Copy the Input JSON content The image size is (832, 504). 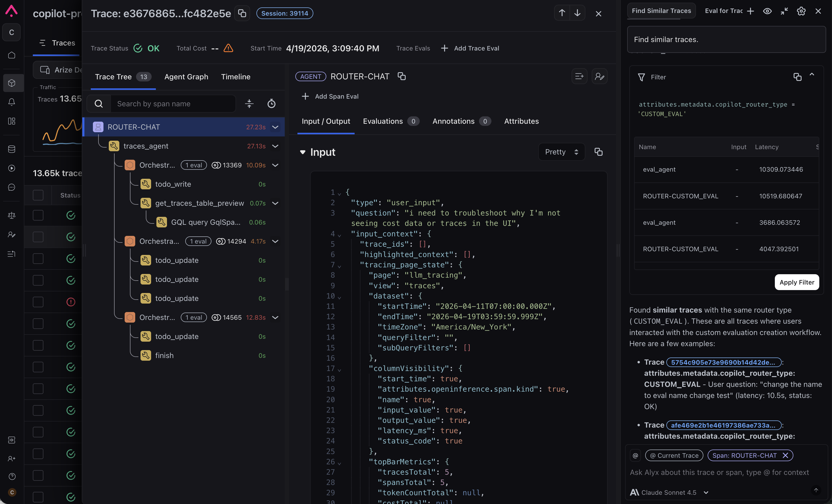pyautogui.click(x=598, y=152)
